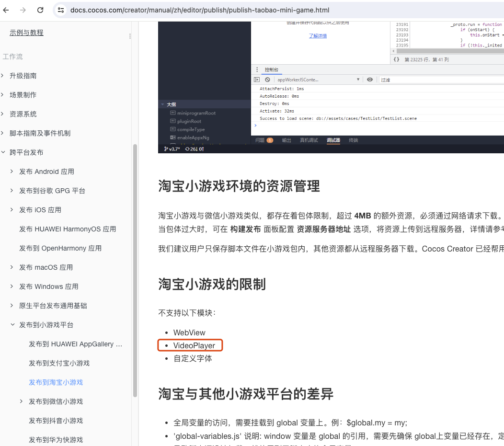Expand the 发布 iOS 应用 item
Image resolution: width=504 pixels, height=446 pixels.
tap(11, 210)
